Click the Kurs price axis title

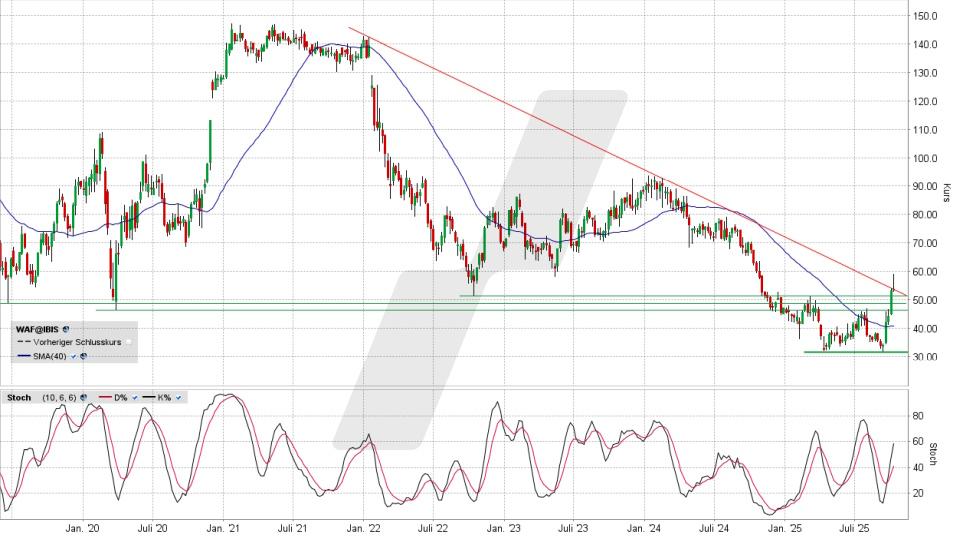(945, 193)
